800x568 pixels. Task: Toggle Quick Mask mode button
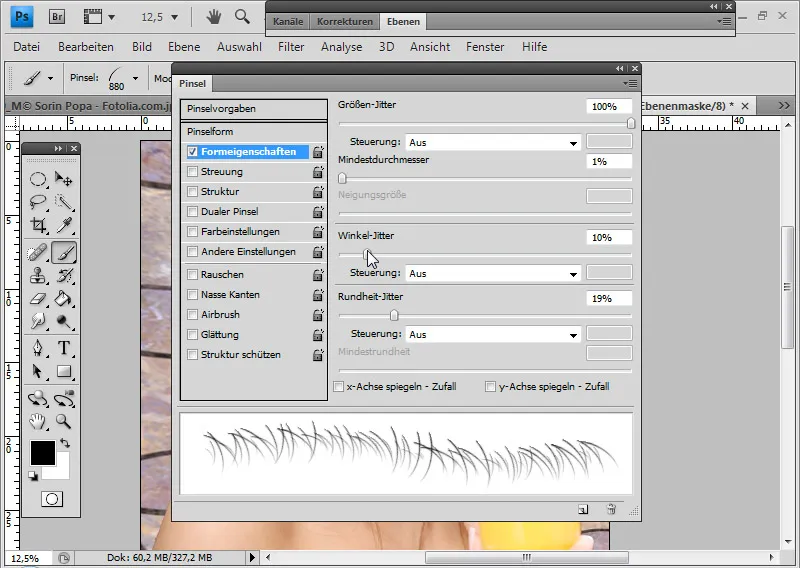(x=52, y=499)
